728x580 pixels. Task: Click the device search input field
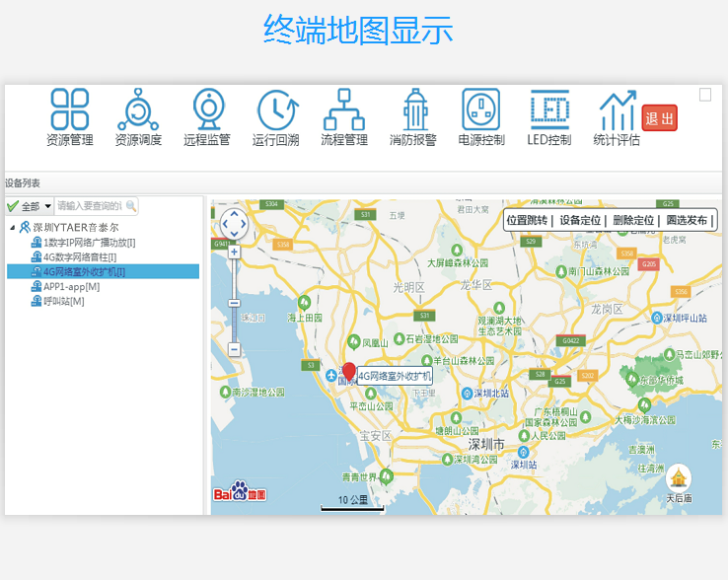[90, 206]
